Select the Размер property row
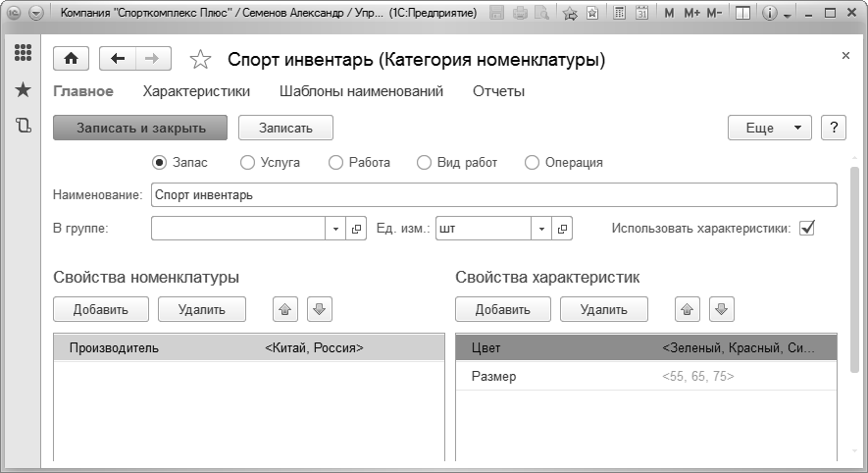 tap(646, 376)
